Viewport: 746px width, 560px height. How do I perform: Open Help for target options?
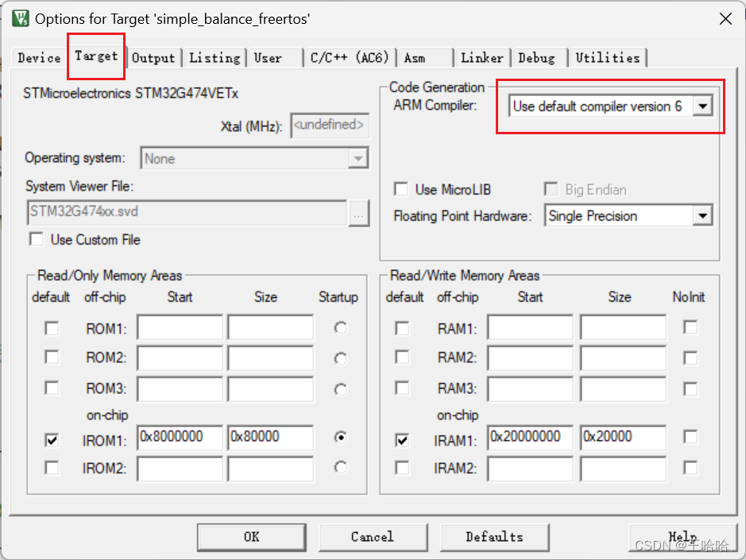click(682, 537)
